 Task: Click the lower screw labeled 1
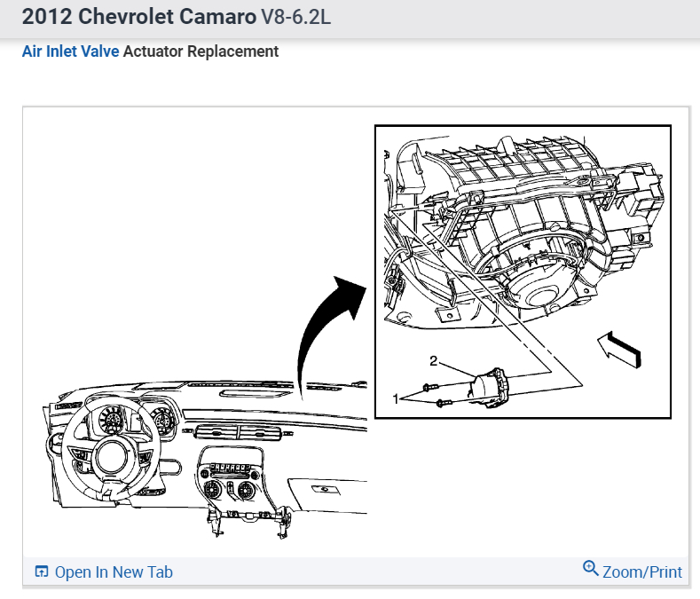(444, 404)
